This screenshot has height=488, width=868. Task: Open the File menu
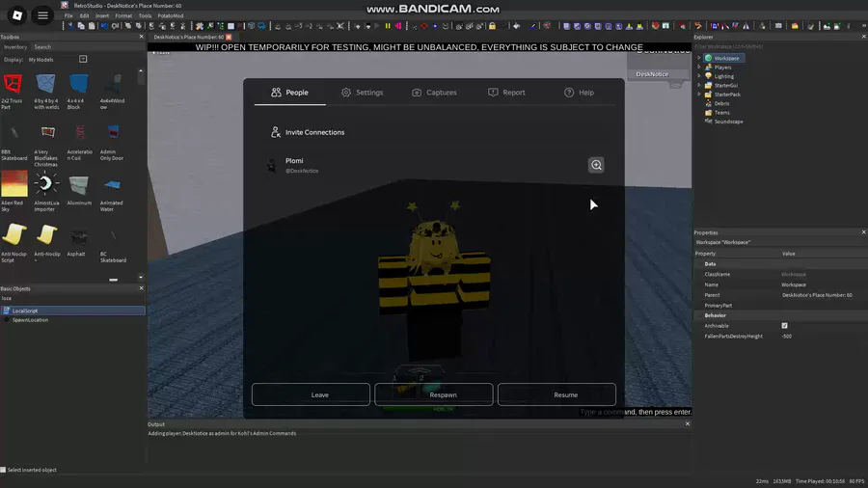point(68,16)
